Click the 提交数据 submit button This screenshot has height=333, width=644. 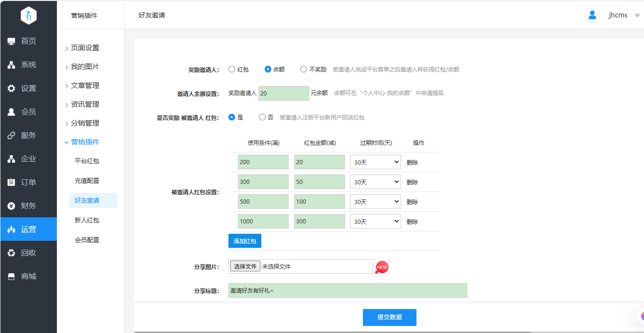click(x=389, y=317)
